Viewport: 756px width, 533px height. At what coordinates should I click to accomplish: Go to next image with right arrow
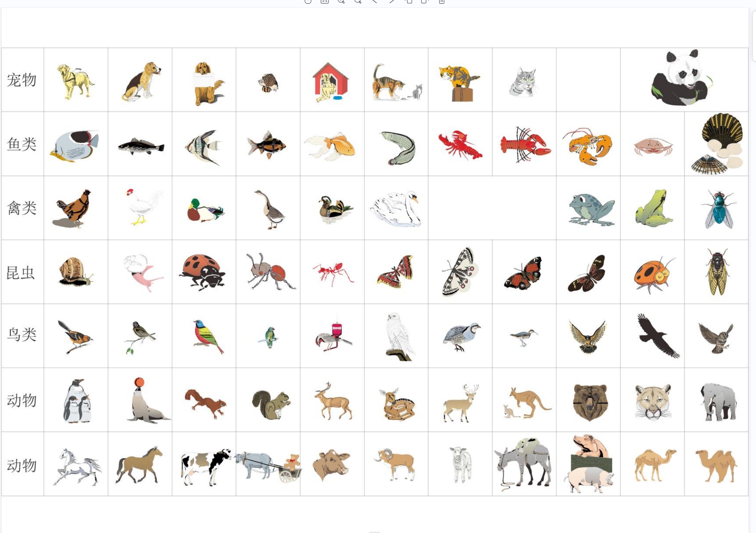[x=392, y=1]
